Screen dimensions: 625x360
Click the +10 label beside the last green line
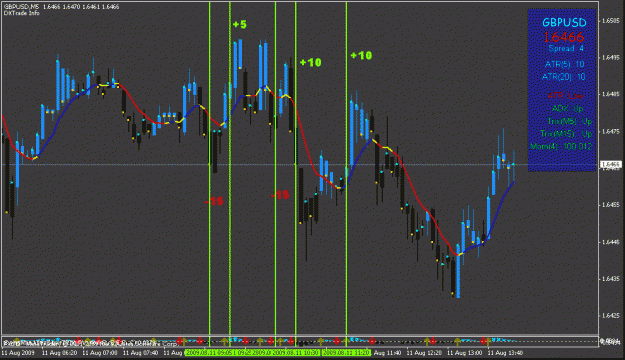tap(361, 55)
